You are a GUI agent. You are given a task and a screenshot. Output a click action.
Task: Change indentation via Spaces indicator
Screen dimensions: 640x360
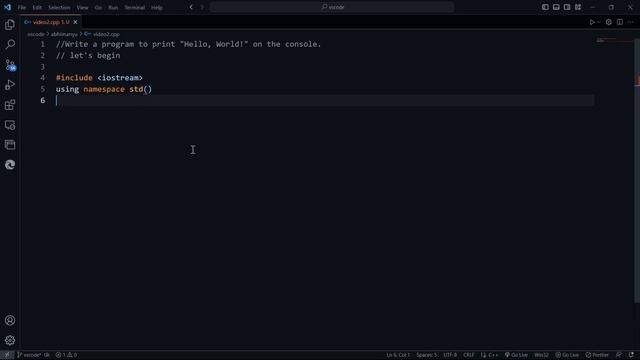(x=427, y=355)
